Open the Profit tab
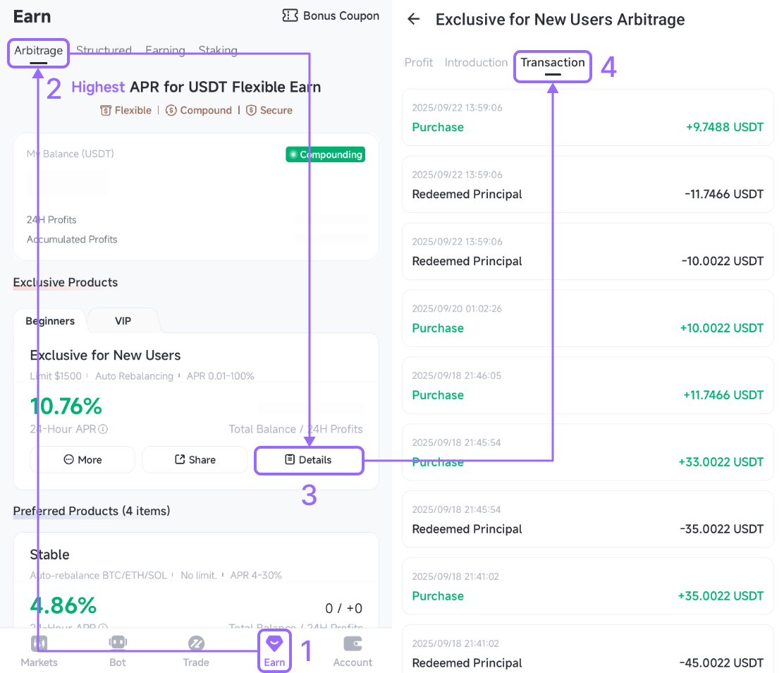 coord(419,63)
